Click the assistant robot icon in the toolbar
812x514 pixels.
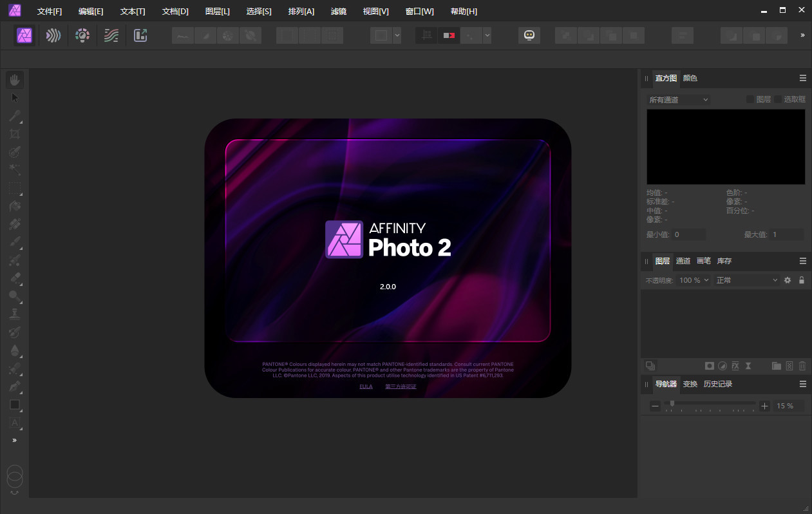coord(529,35)
